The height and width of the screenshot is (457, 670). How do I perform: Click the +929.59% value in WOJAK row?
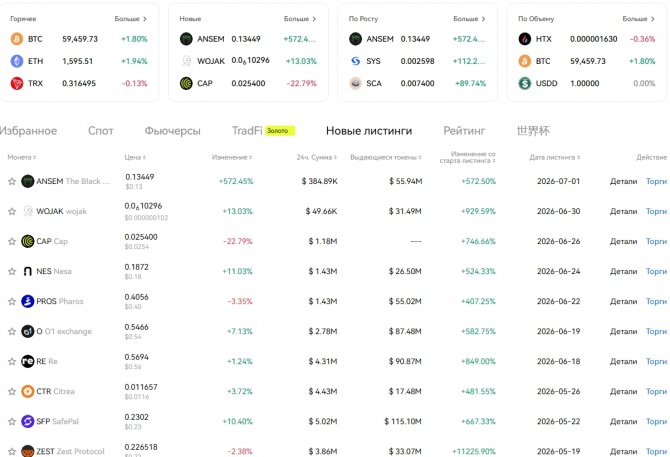click(x=478, y=211)
